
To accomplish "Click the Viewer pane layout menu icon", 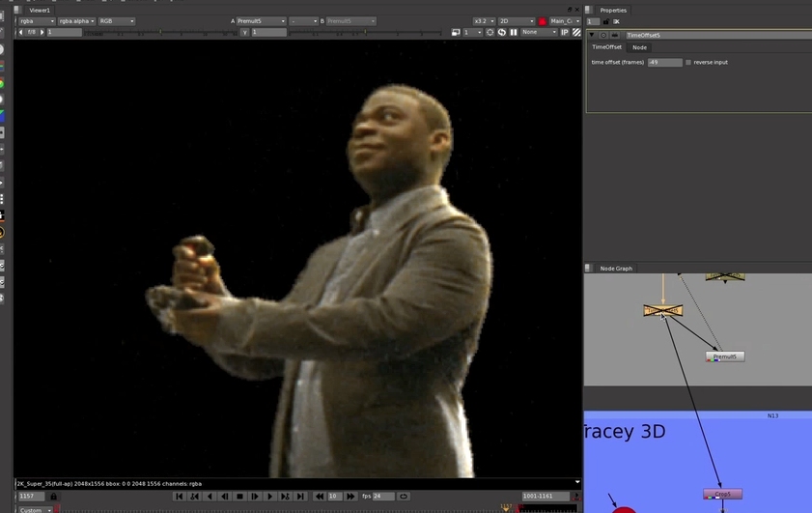I will [x=17, y=10].
